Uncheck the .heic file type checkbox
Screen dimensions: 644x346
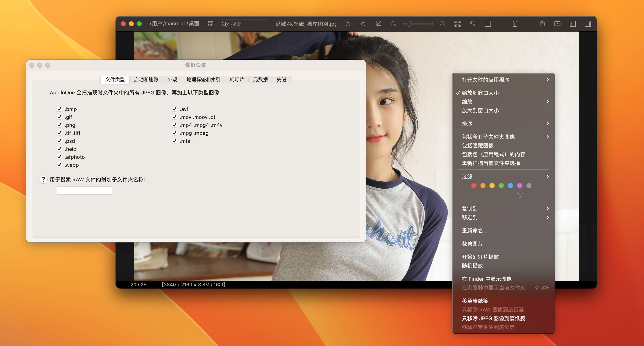tap(59, 149)
